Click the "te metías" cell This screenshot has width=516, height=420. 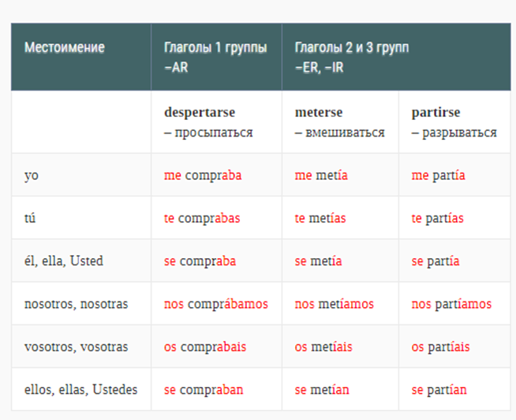click(x=340, y=218)
